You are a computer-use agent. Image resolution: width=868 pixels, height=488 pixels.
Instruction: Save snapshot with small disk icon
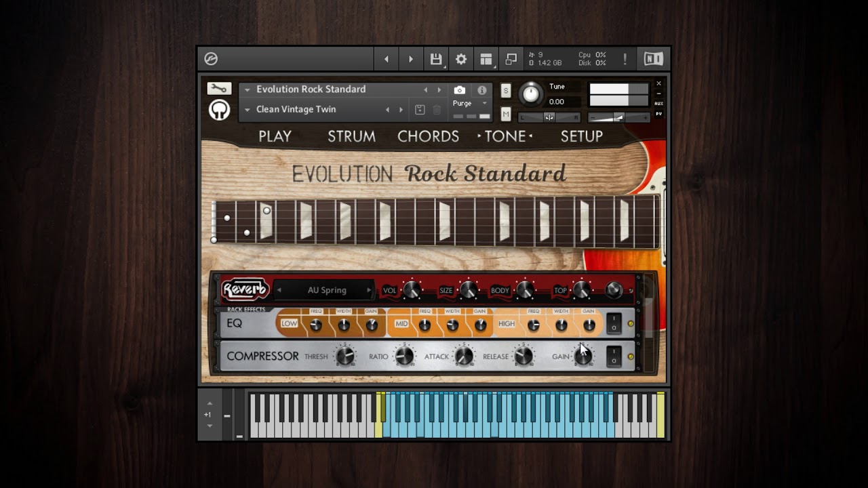tap(420, 110)
